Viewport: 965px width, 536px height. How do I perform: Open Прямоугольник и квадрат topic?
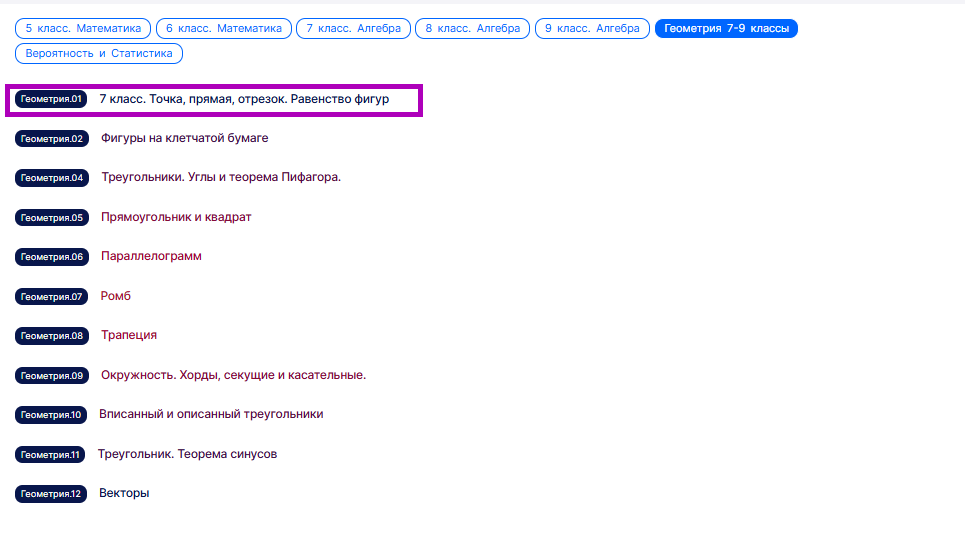[176, 217]
